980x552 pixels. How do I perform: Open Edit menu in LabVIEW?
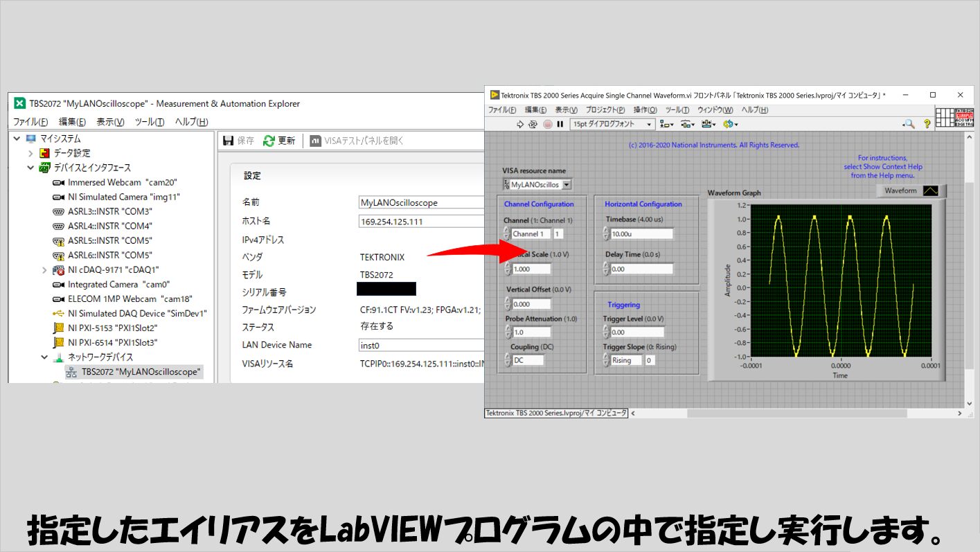pyautogui.click(x=536, y=110)
